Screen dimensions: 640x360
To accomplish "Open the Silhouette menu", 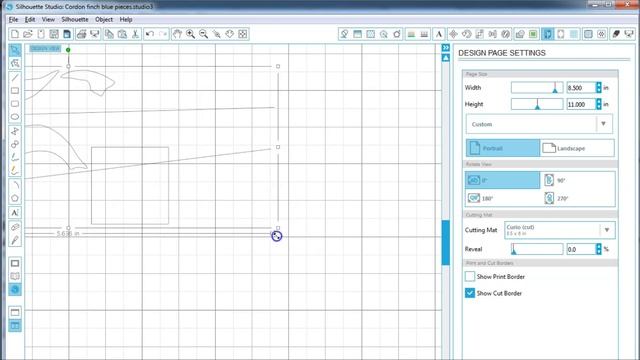I will click(75, 19).
